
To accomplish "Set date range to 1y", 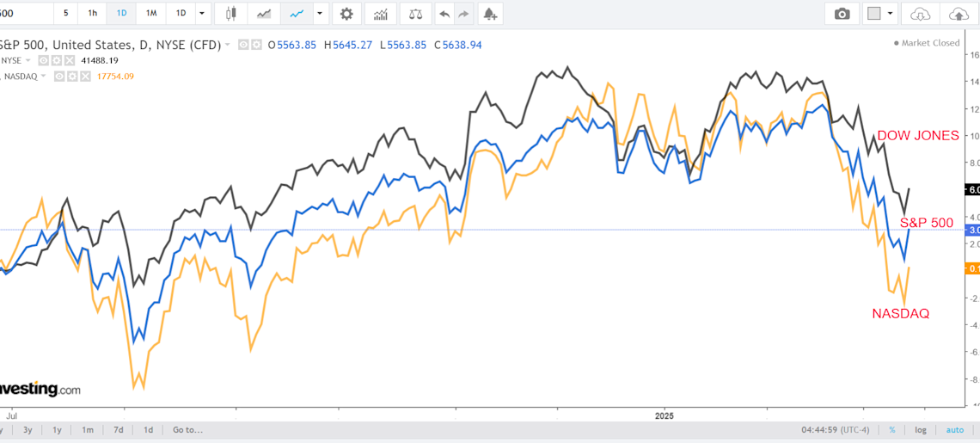I will point(57,430).
